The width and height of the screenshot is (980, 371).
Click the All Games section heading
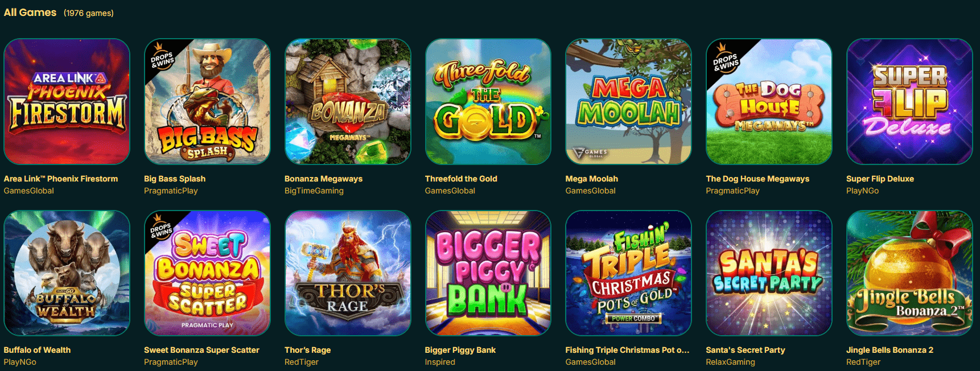coord(30,13)
